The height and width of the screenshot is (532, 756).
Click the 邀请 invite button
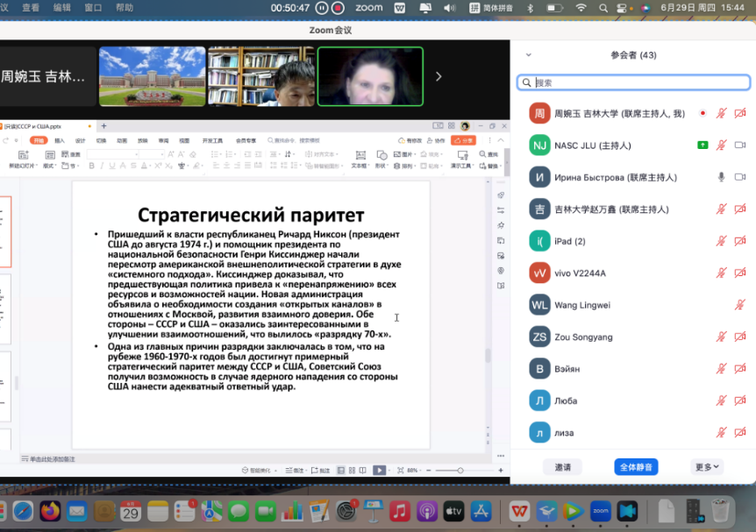click(x=562, y=467)
